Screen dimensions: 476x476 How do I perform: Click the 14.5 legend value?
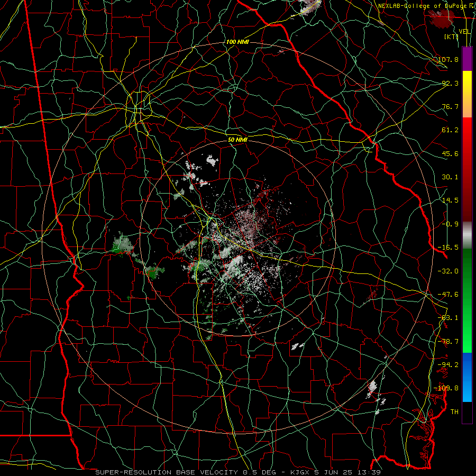pos(450,200)
